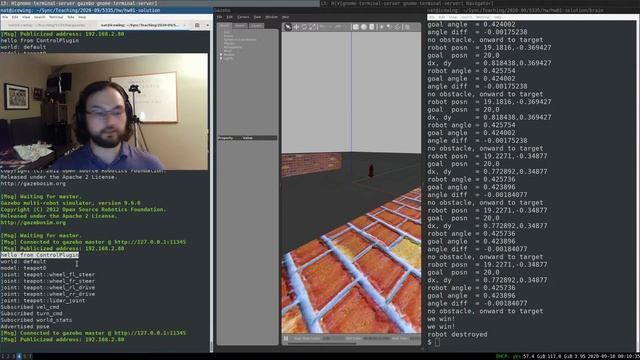
Task: Select Spherical Coordinates in Gazebo world tree
Action: point(240,40)
